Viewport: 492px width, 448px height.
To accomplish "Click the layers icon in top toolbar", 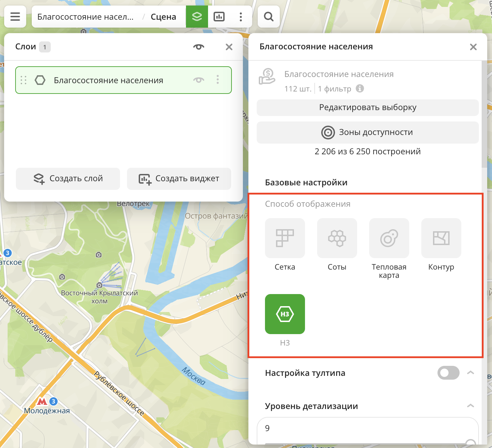I will (197, 17).
